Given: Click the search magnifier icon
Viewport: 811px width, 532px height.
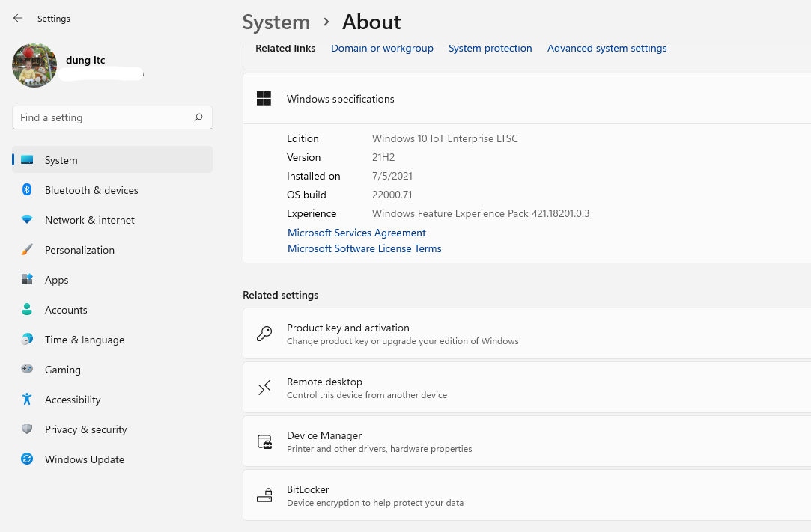Looking at the screenshot, I should click(198, 117).
